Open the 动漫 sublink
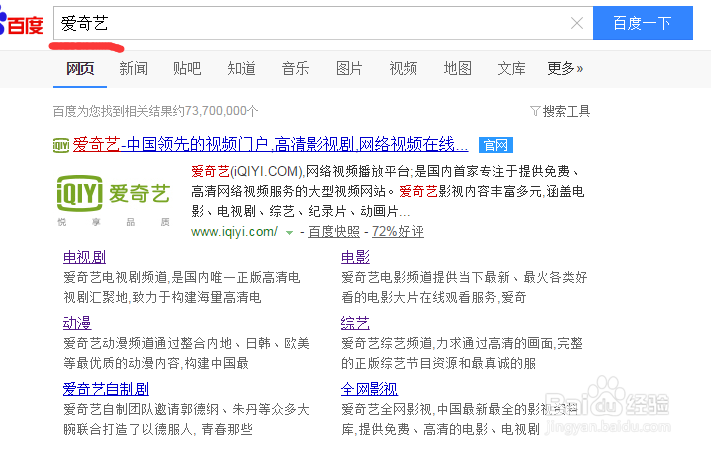 (x=77, y=323)
